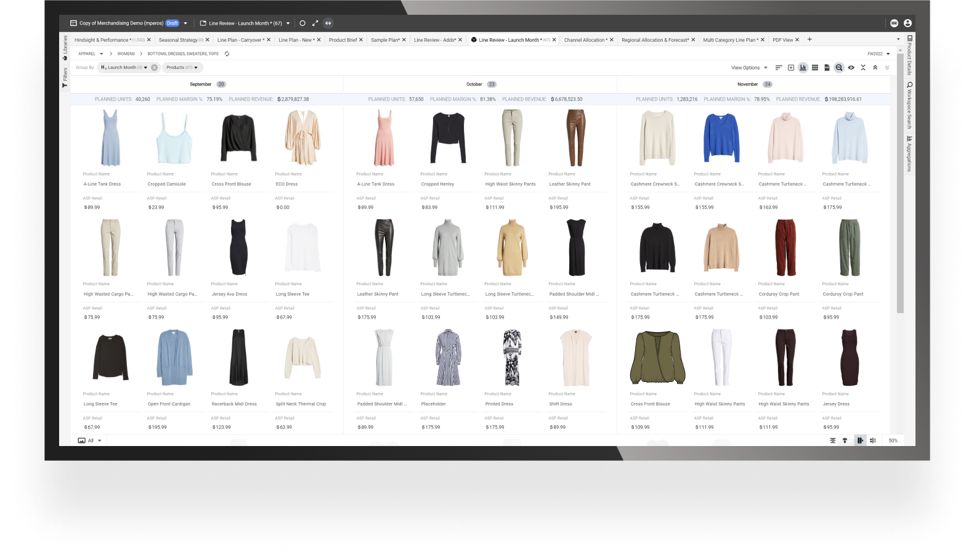Add a new tab with plus button

pyautogui.click(x=810, y=39)
